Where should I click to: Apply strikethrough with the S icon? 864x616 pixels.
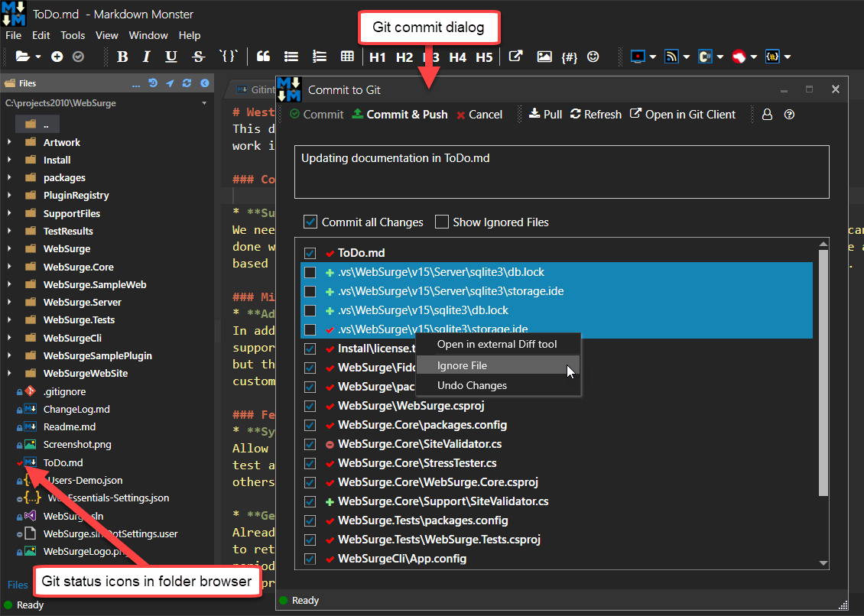[x=198, y=57]
